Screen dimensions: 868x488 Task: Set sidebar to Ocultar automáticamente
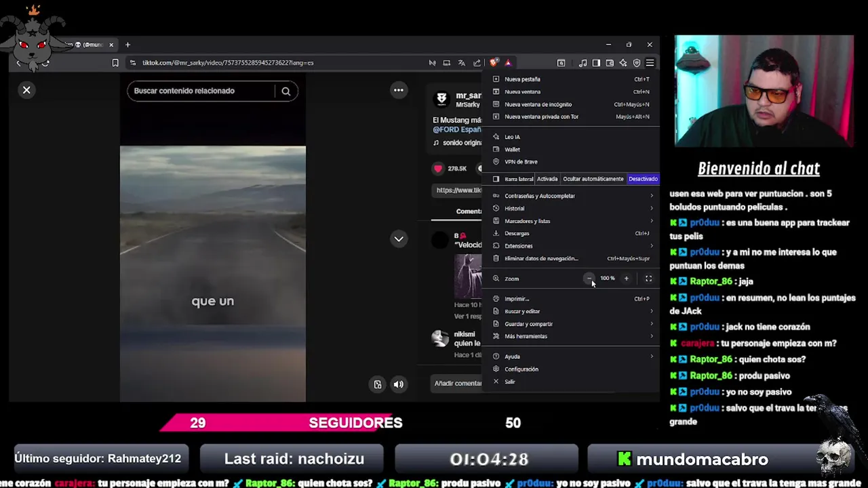pos(593,179)
